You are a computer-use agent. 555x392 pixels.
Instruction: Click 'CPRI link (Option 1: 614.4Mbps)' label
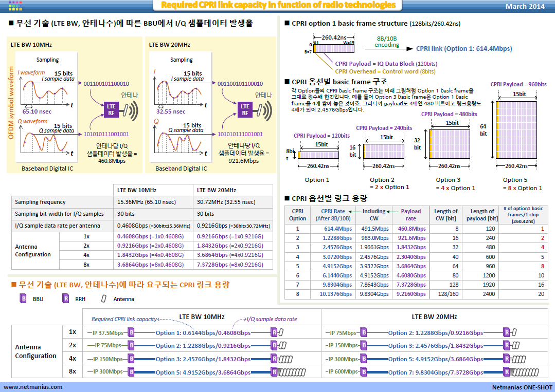[464, 48]
